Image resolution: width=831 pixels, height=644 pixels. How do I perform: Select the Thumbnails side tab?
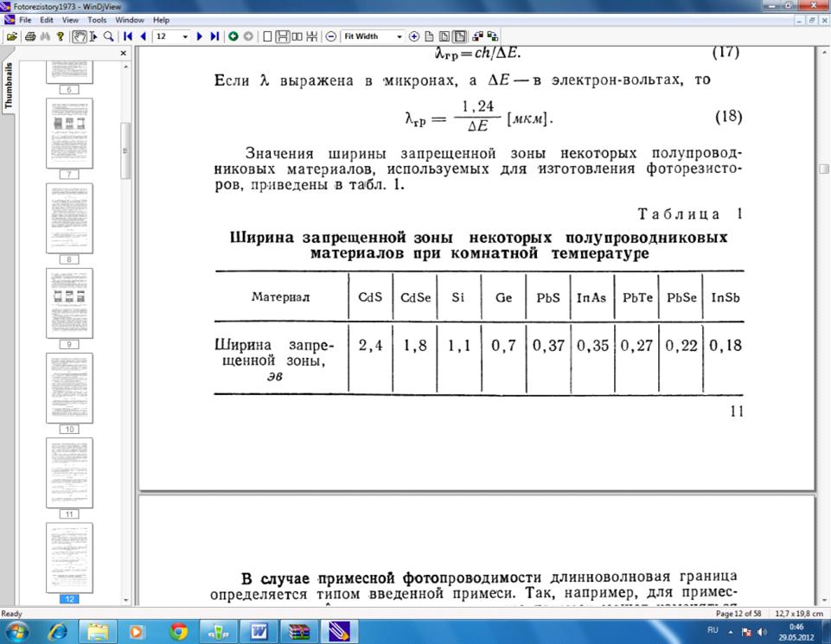[x=8, y=86]
